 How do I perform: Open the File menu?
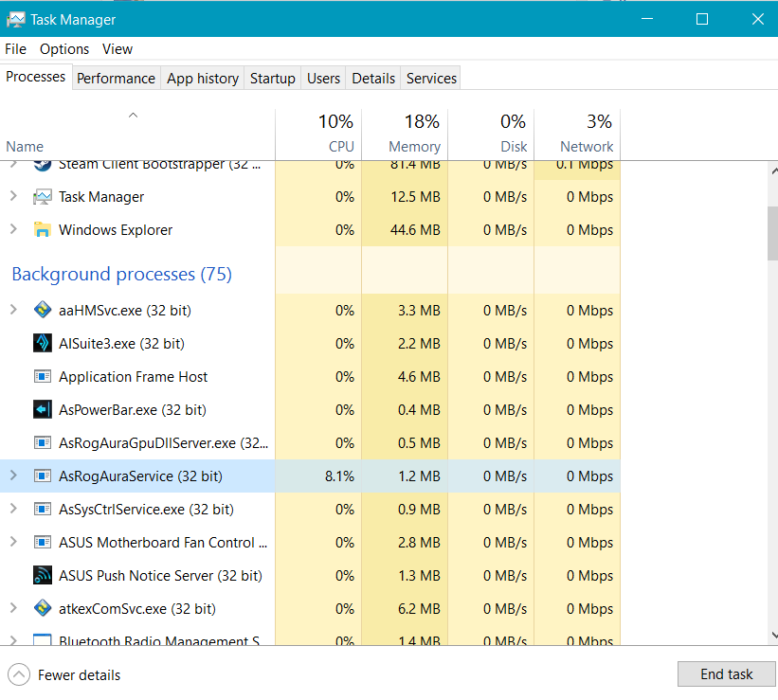coord(15,49)
